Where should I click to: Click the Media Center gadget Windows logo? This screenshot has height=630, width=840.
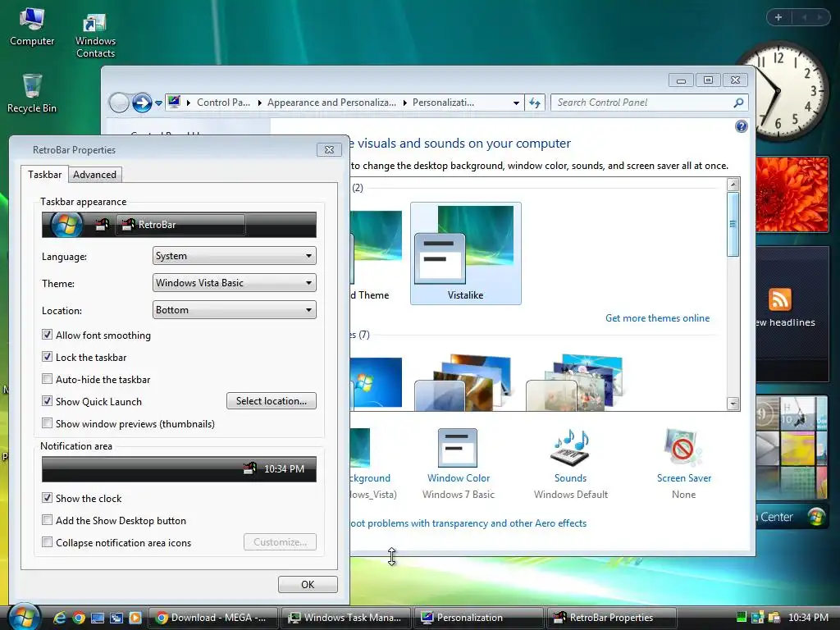tap(816, 517)
